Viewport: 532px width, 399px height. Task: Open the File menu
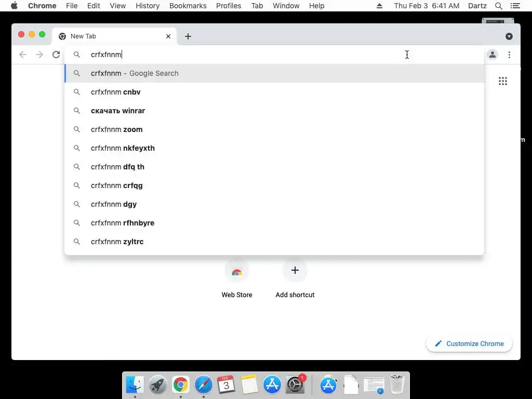tap(72, 6)
